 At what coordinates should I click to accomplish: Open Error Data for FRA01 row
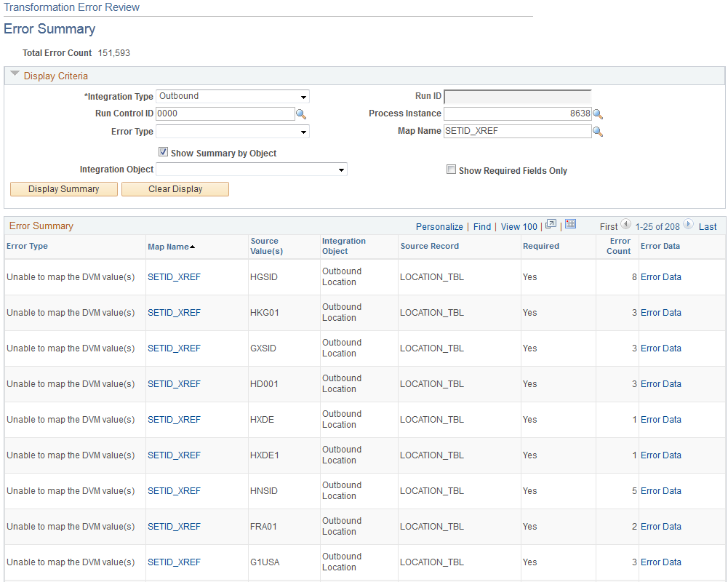(x=660, y=527)
